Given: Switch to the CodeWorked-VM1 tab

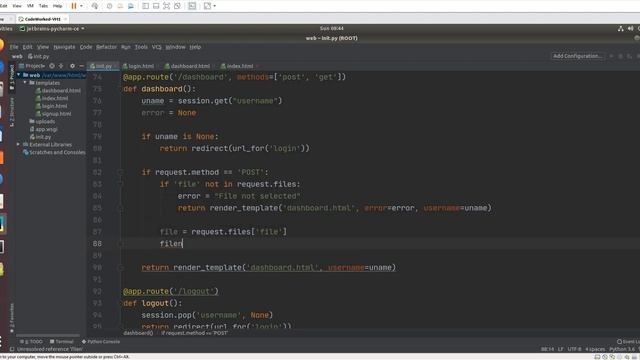Looking at the screenshot, I should click(x=42, y=19).
